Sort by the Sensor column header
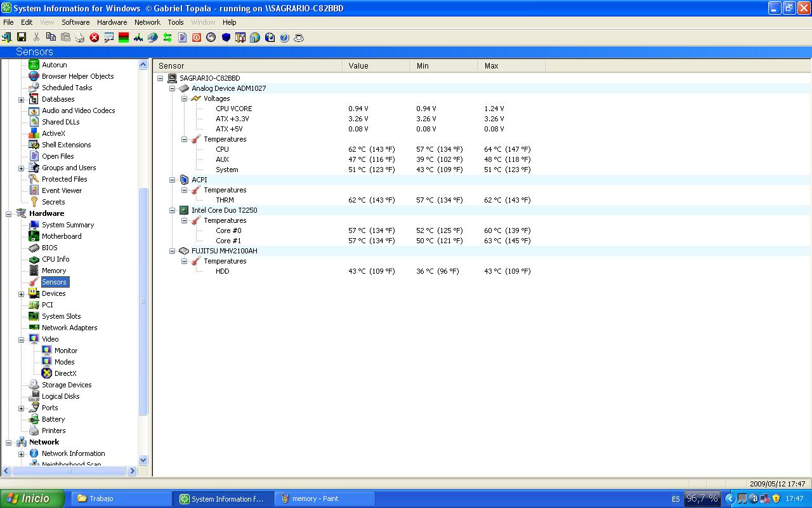The height and width of the screenshot is (508, 812). pos(247,65)
